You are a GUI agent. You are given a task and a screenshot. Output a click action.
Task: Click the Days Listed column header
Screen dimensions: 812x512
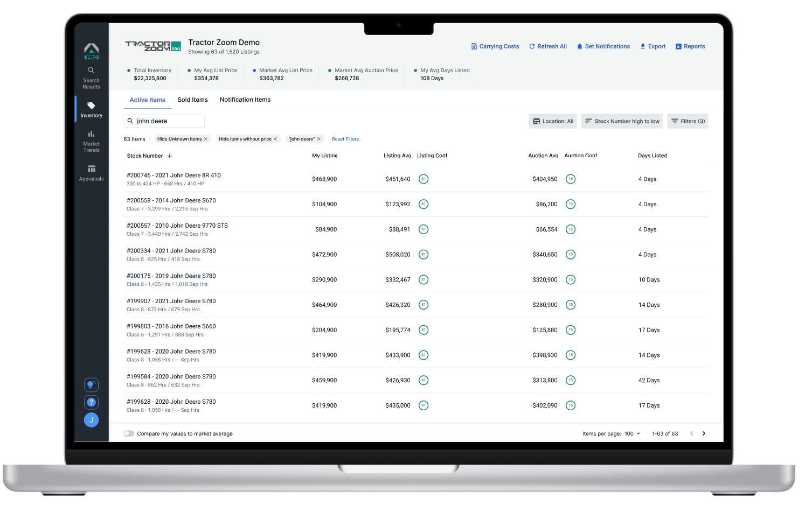click(x=653, y=156)
